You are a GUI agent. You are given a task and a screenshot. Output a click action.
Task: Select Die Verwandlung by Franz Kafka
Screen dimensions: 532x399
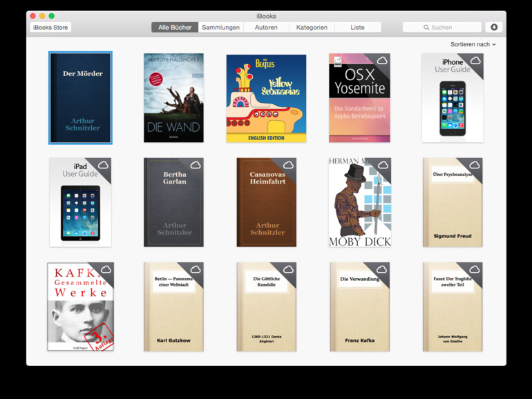(x=360, y=306)
